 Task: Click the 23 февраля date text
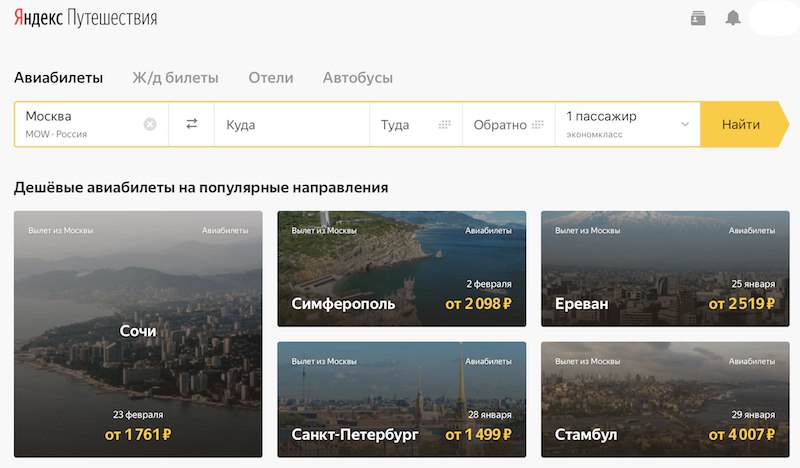click(138, 414)
